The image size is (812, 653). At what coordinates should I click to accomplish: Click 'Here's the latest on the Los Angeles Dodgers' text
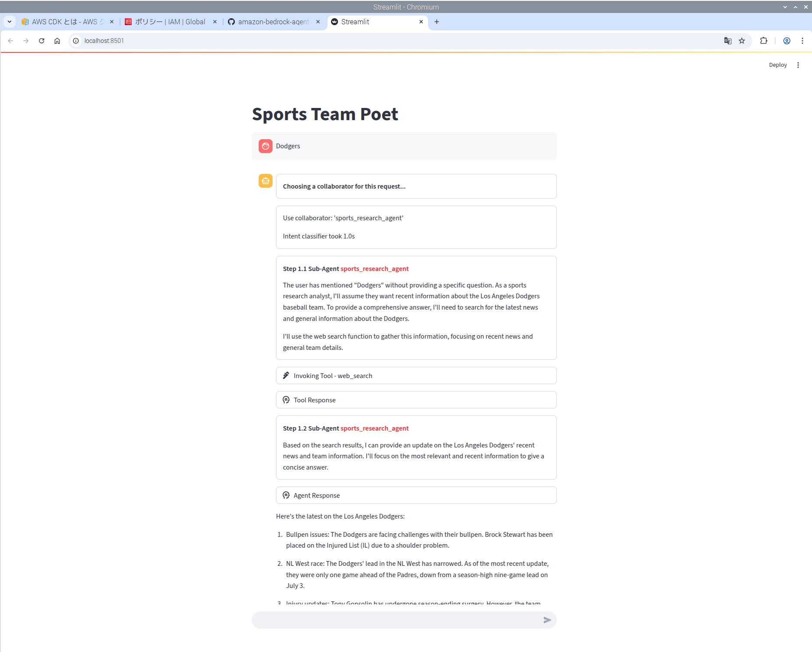[x=340, y=516]
